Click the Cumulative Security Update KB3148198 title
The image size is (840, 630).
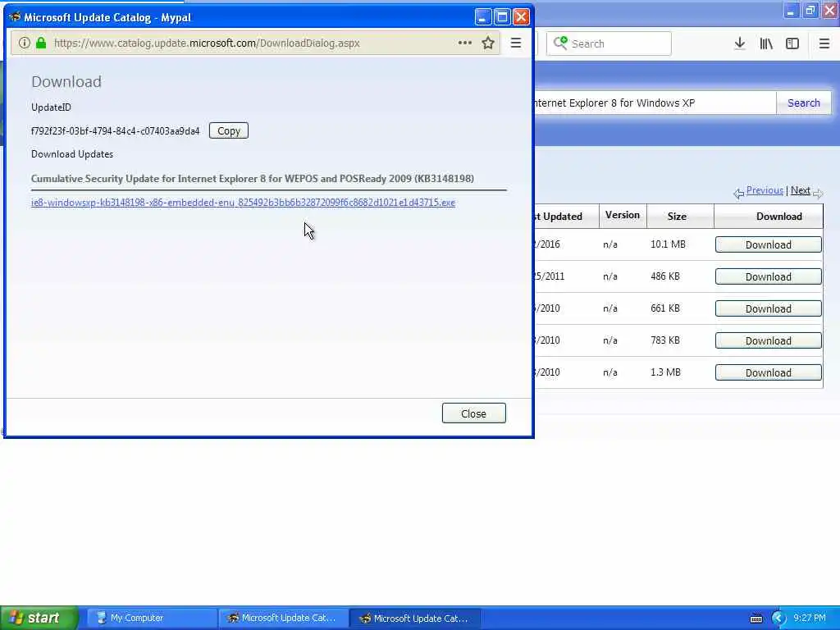tap(253, 178)
